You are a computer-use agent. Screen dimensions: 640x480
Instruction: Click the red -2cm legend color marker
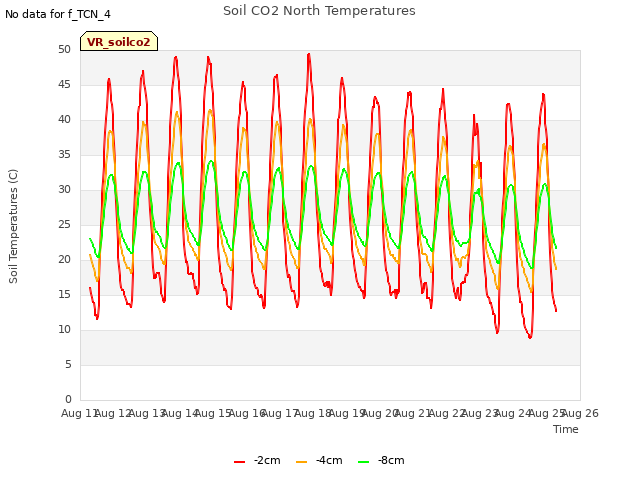[x=239, y=462]
